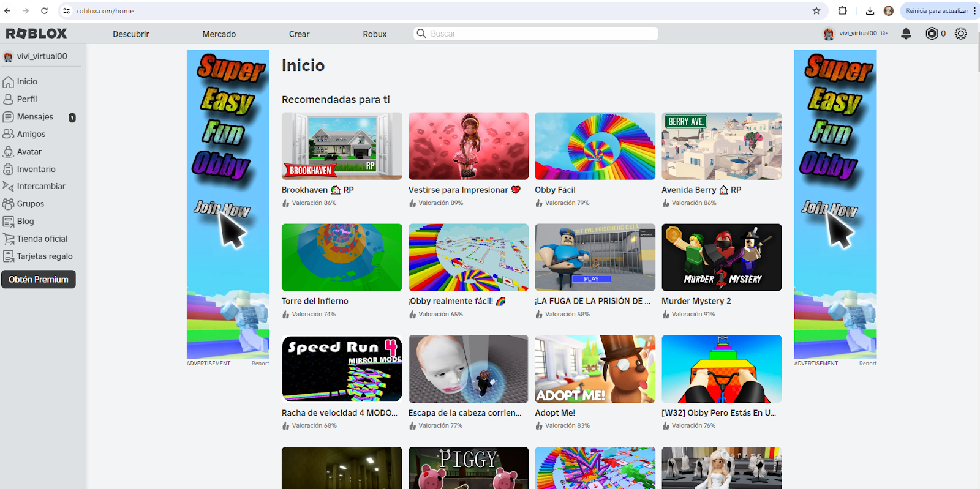Screen dimensions: 980x489
Task: Click Torre del Infierno title text
Action: (x=315, y=301)
